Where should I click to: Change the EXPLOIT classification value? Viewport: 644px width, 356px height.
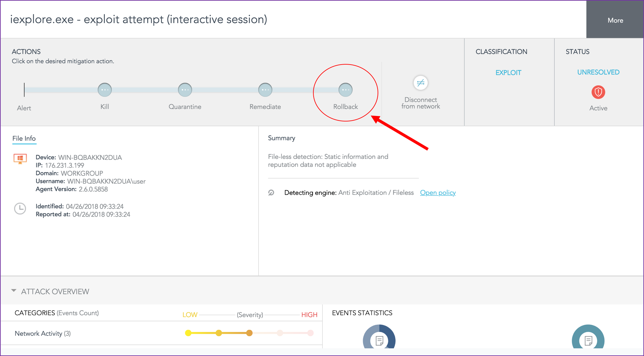coord(508,73)
